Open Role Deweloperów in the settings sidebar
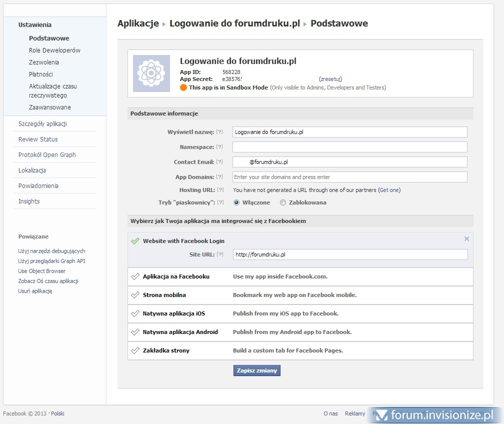Image resolution: width=504 pixels, height=424 pixels. [54, 50]
